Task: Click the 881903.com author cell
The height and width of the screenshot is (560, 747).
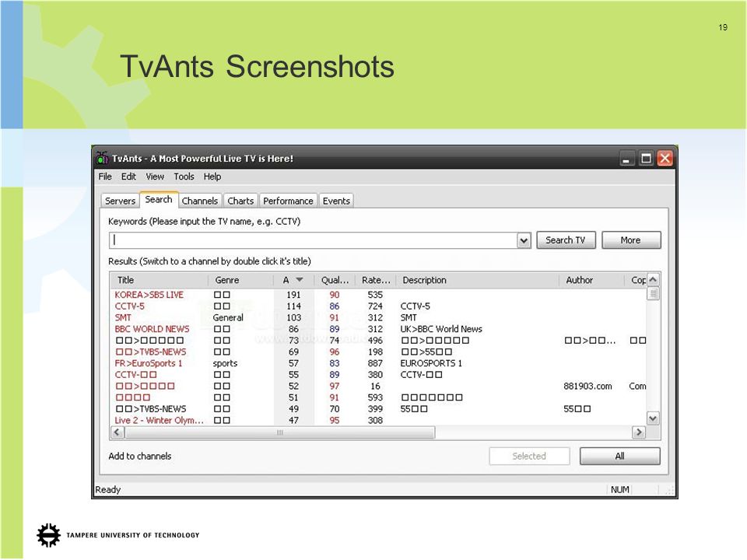Action: point(588,387)
